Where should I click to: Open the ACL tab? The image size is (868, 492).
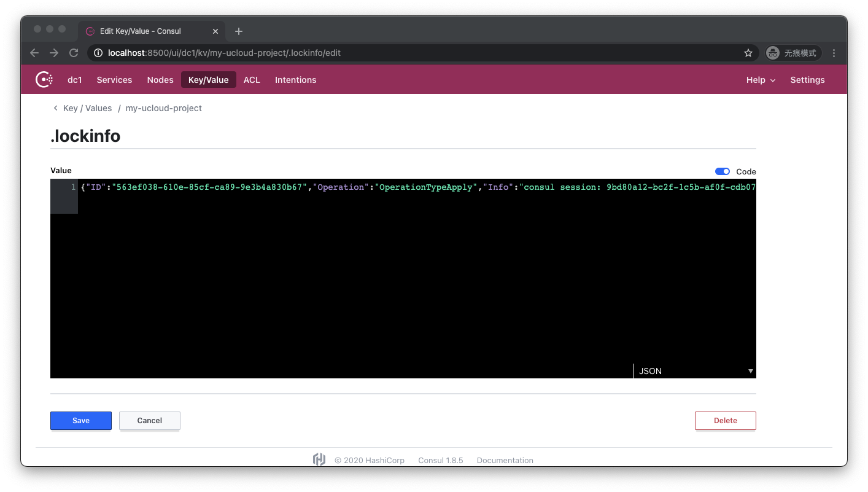pyautogui.click(x=252, y=80)
